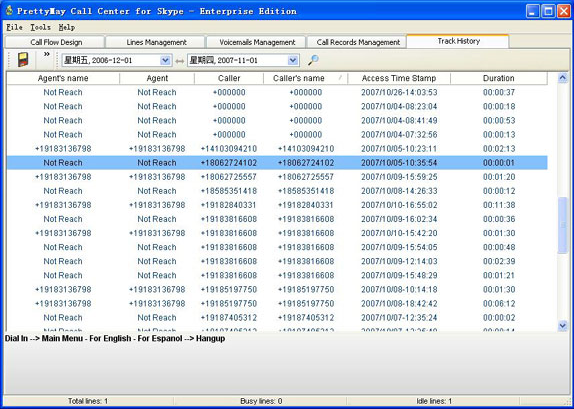This screenshot has width=574, height=409.
Task: Select the caller +19182840331 cell
Action: coord(229,205)
